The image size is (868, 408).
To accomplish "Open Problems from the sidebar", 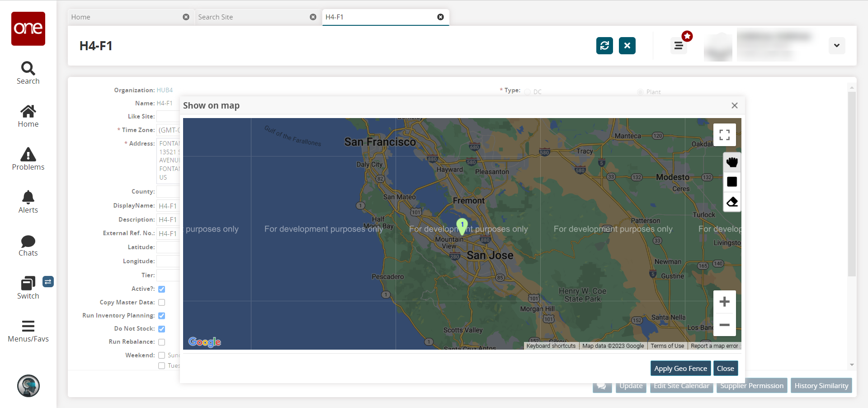I will [28, 159].
